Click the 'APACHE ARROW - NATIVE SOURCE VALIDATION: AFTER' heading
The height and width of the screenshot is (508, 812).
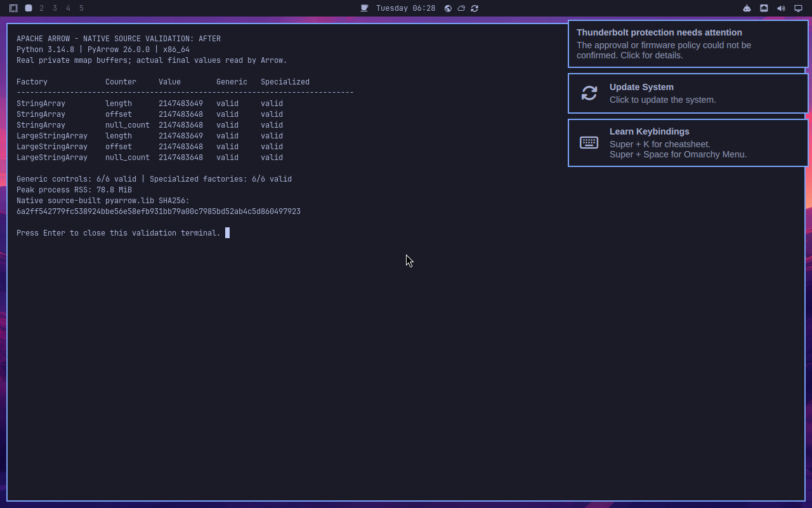pyautogui.click(x=119, y=39)
